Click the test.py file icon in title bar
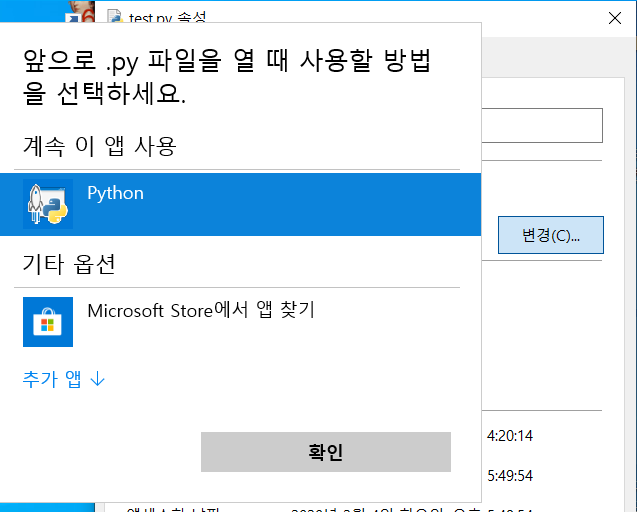Image resolution: width=637 pixels, height=512 pixels. tap(115, 16)
